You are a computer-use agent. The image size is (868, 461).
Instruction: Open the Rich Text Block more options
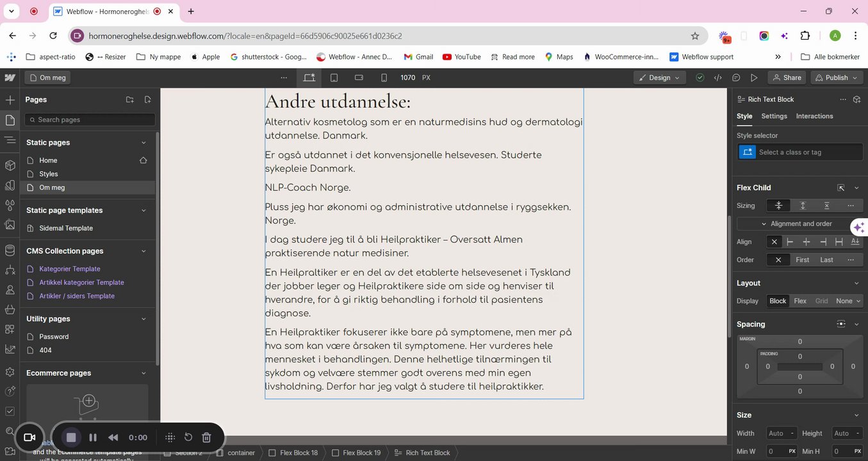843,99
